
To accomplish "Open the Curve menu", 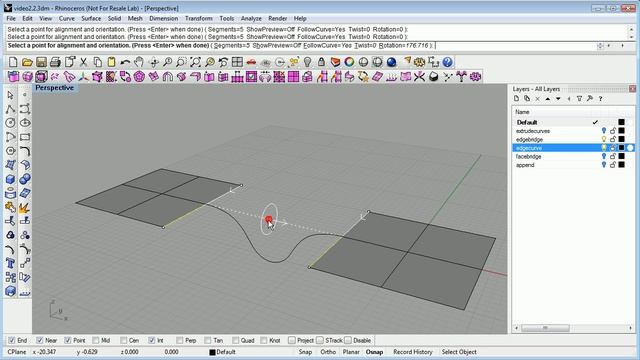I will pyautogui.click(x=67, y=18).
